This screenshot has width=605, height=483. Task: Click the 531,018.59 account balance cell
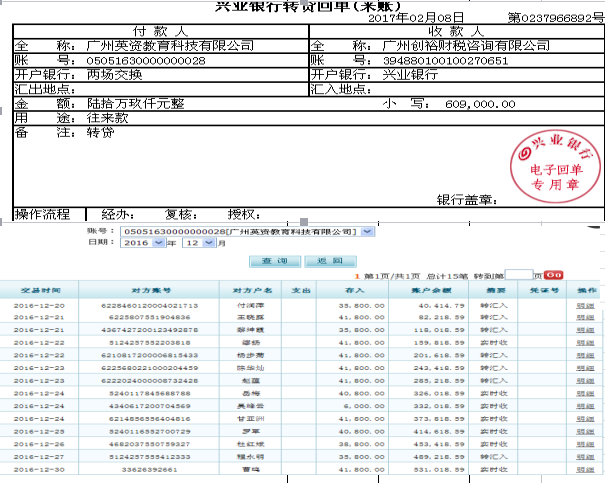point(439,469)
